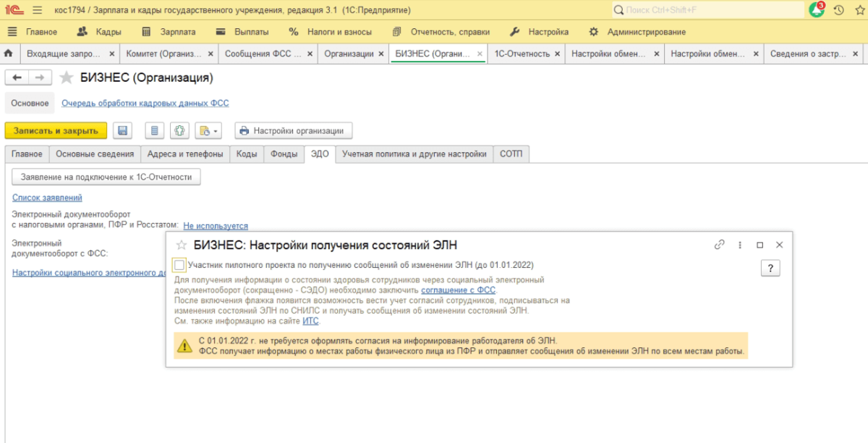This screenshot has height=443, width=868.
Task: Expand the document-with-clock dropdown button
Action: pos(208,131)
